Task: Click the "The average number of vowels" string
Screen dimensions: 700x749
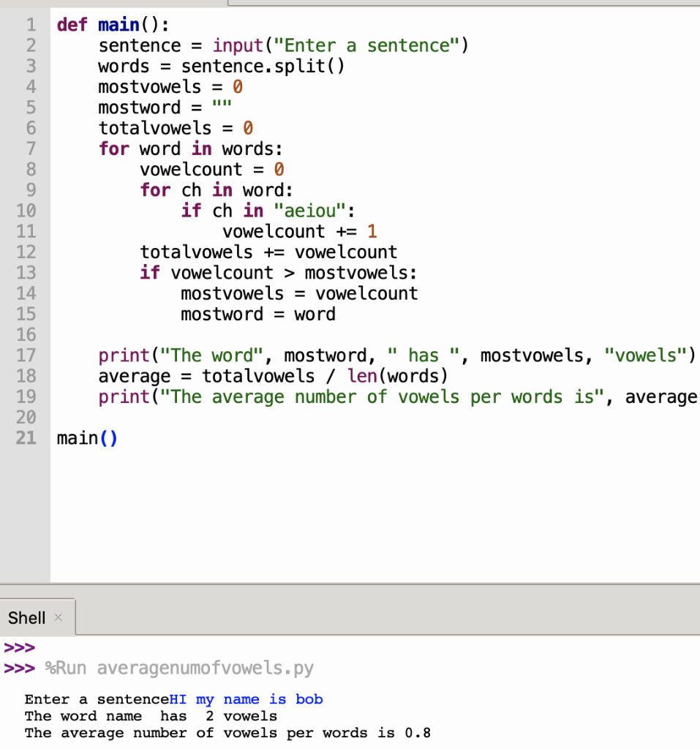Action: click(382, 396)
